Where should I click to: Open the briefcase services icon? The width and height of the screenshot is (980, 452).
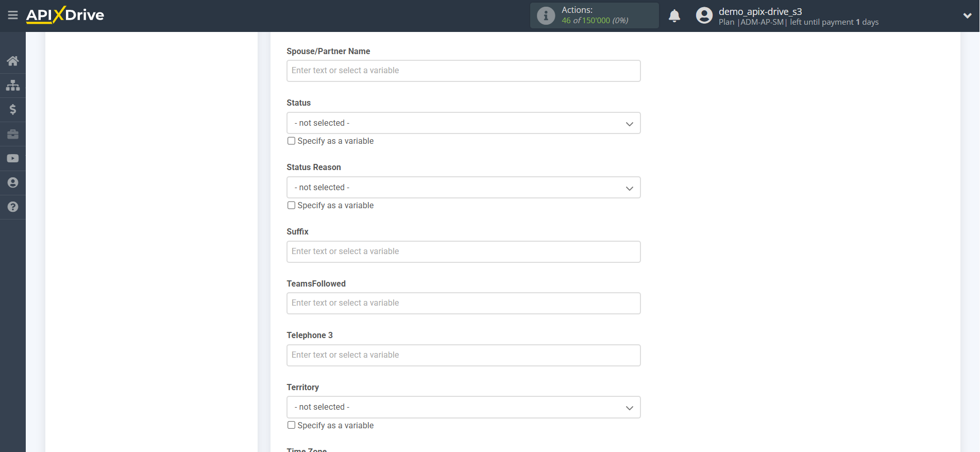(13, 134)
